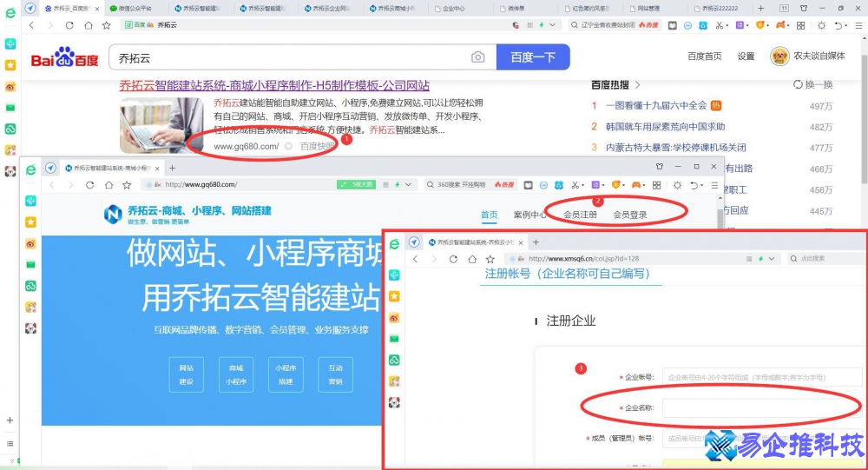Click the 企业帐号 input field

[762, 377]
